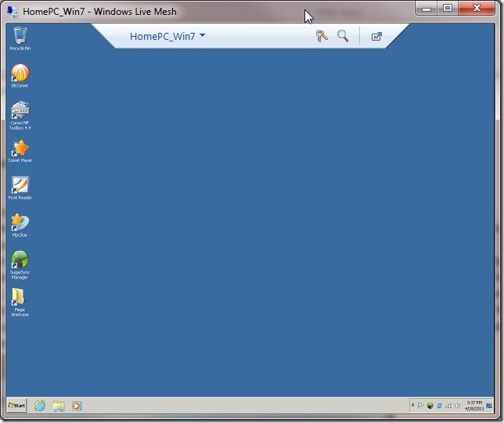Click the pop-out window icon in the toolbar
Image resolution: width=504 pixels, height=423 pixels.
376,36
